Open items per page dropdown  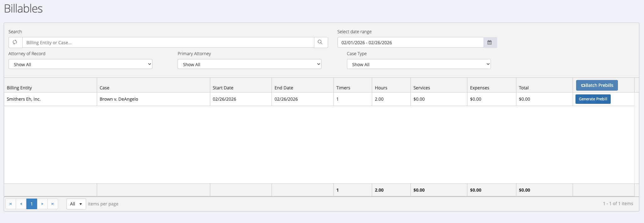point(76,204)
